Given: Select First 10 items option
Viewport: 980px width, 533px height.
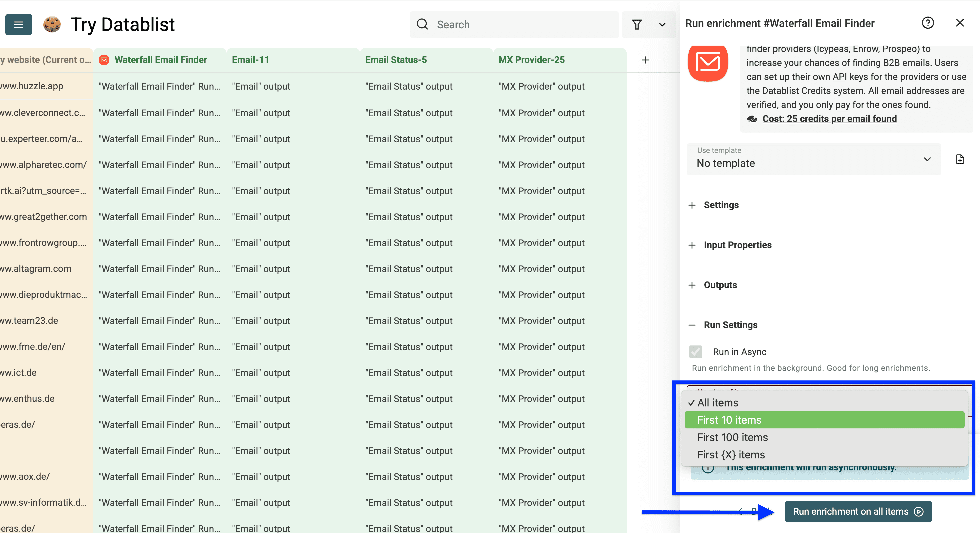Looking at the screenshot, I should pyautogui.click(x=824, y=420).
